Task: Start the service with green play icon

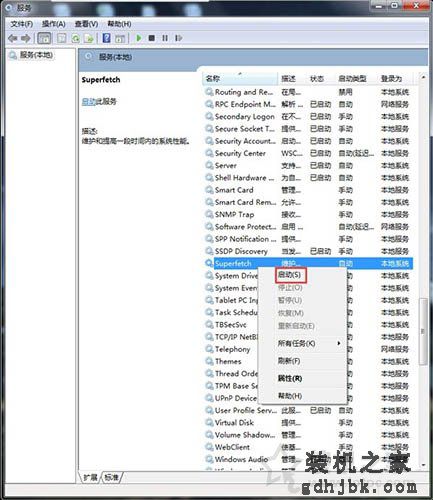Action: coord(139,38)
